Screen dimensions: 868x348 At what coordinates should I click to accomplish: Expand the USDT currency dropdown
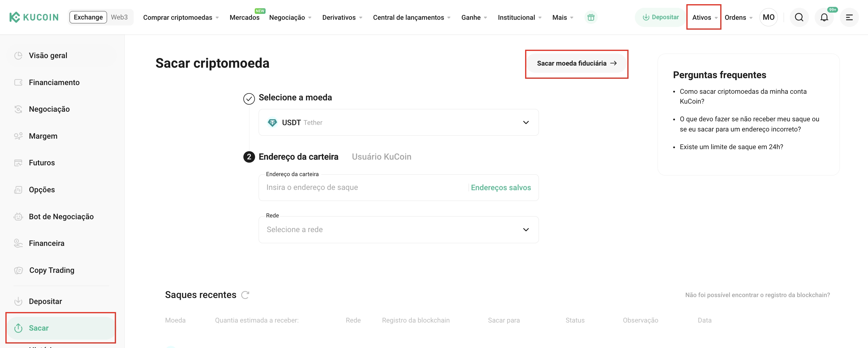coord(398,122)
